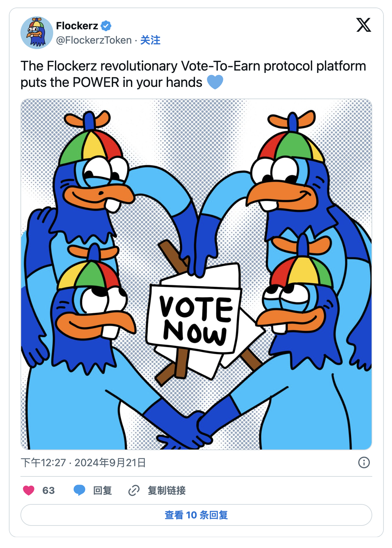The width and height of the screenshot is (392, 548).
Task: Click the blue reply speech bubble icon
Action: tap(79, 490)
